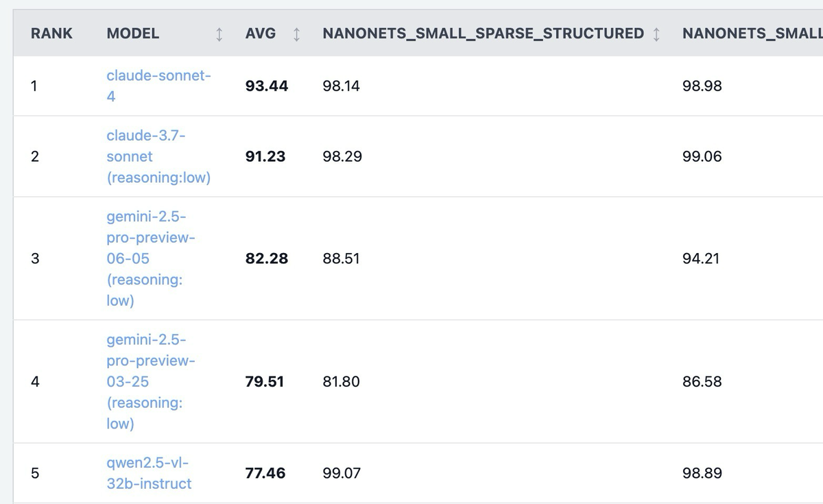Click the 99.07 score in qwen row
This screenshot has width=823, height=504.
coord(342,473)
